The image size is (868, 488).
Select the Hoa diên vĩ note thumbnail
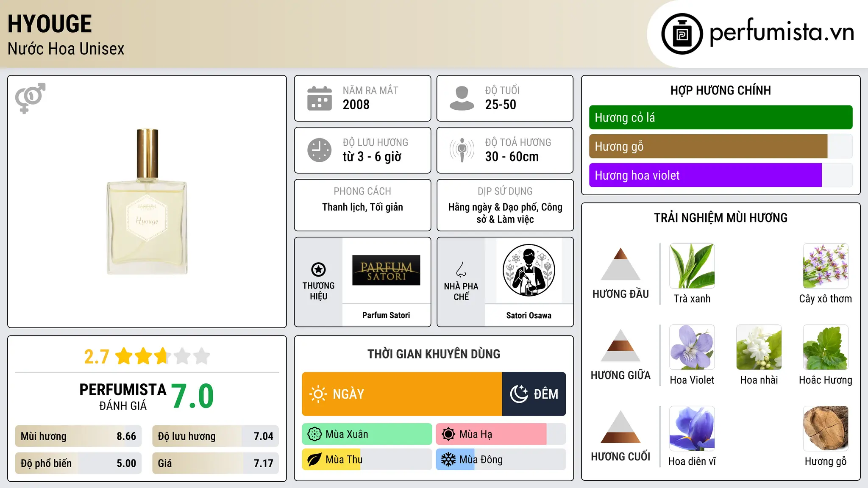pyautogui.click(x=692, y=429)
